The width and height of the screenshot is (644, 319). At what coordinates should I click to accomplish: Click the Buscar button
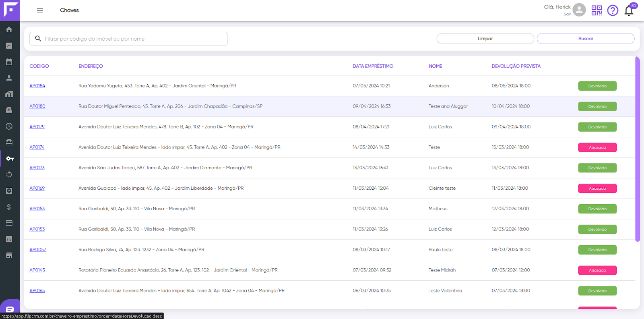coord(586,39)
